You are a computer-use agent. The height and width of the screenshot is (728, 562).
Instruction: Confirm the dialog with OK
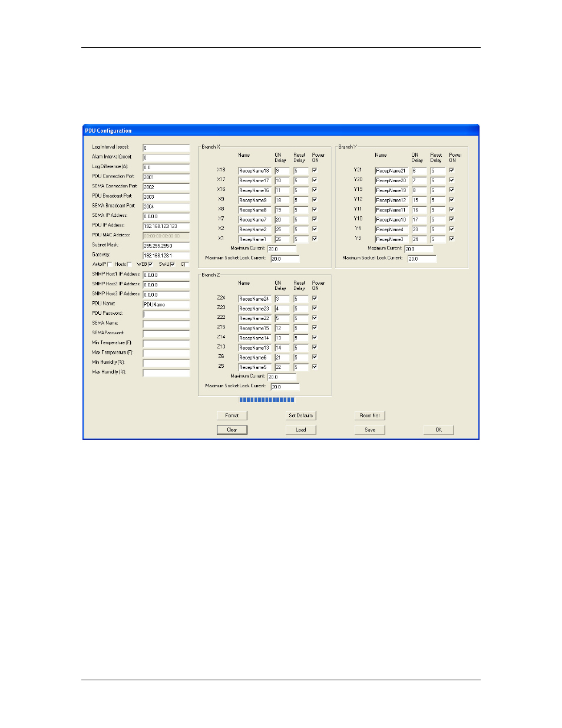click(x=439, y=430)
